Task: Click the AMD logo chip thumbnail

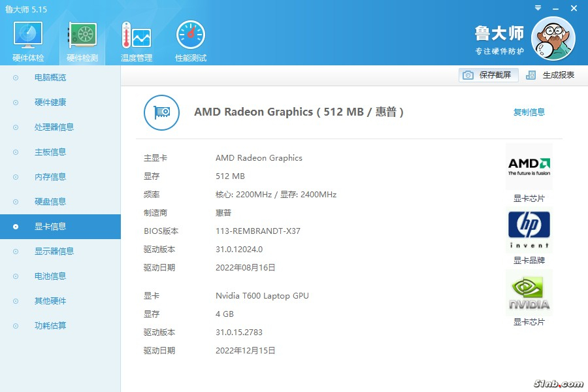Action: [529, 167]
